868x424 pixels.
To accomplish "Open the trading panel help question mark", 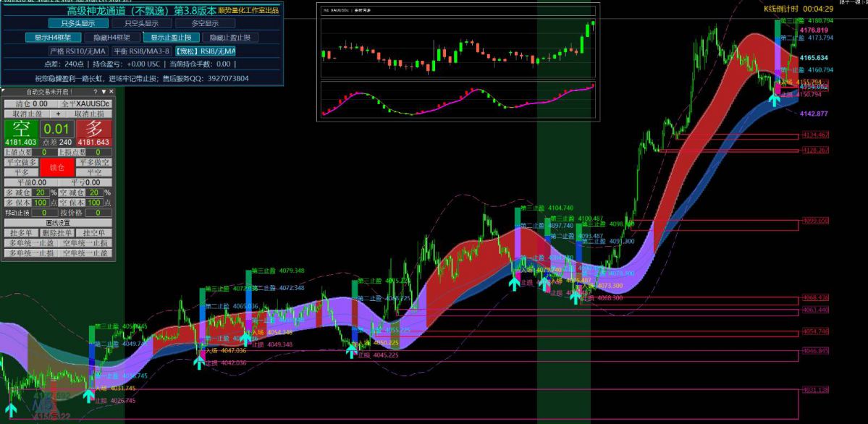I will click(96, 92).
